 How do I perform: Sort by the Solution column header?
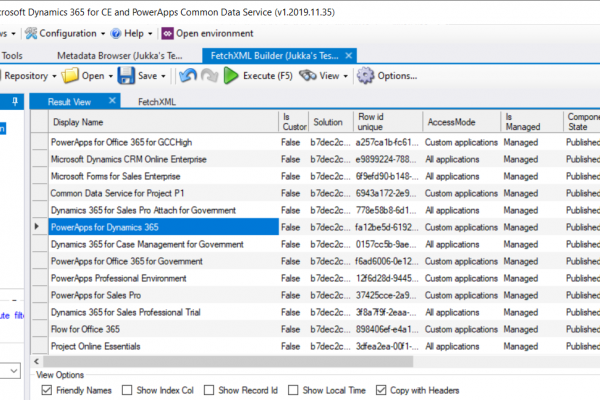point(331,122)
